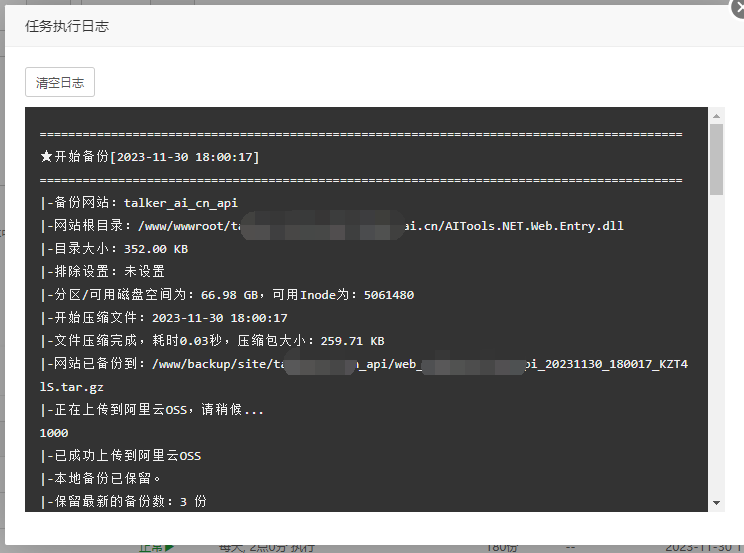Click the 开始压缩文件 timestamp line
This screenshot has height=553, width=744.
pyautogui.click(x=164, y=318)
